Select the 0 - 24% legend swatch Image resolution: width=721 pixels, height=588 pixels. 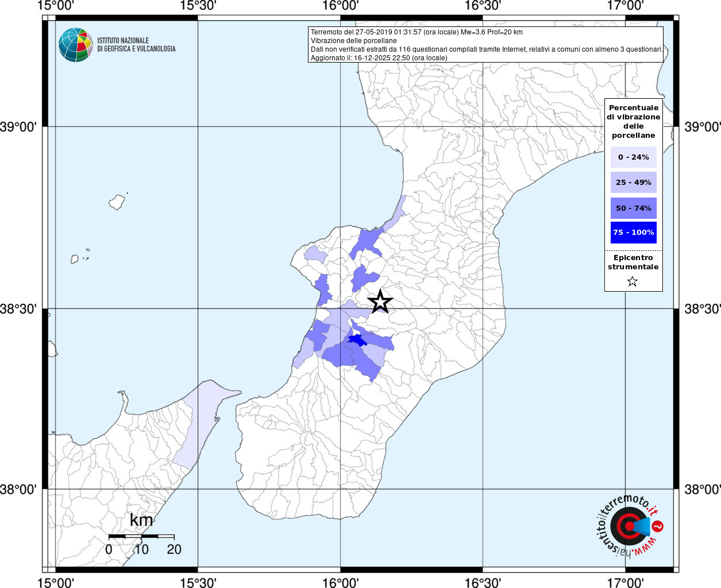(634, 157)
